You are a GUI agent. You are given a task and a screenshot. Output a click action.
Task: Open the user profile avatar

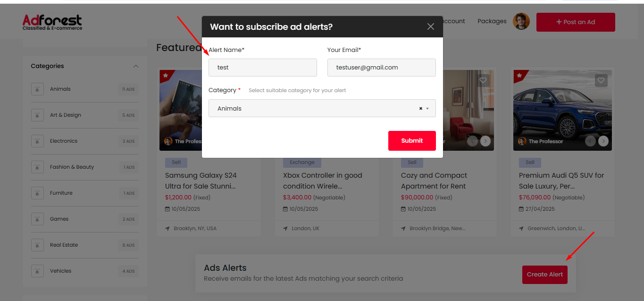point(521,22)
